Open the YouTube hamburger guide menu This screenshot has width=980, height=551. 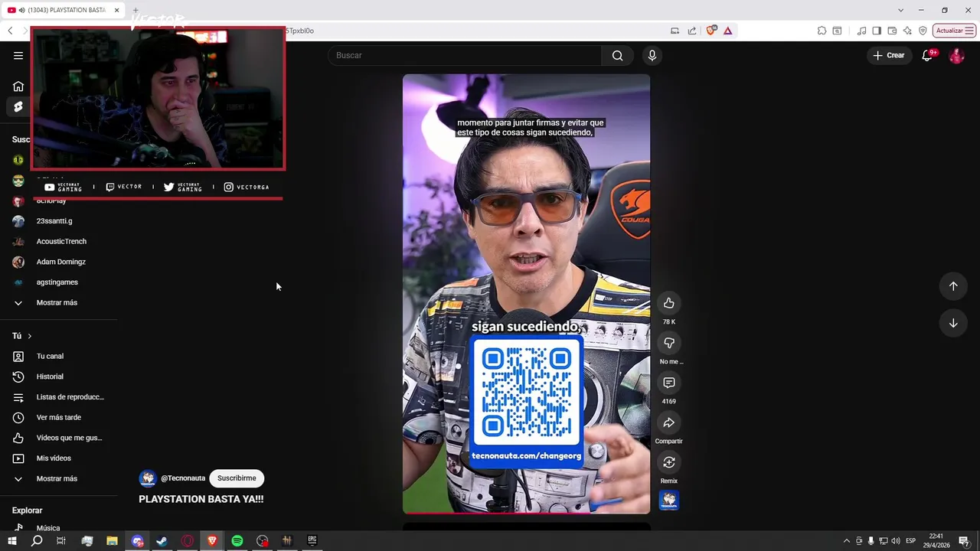pos(18,55)
